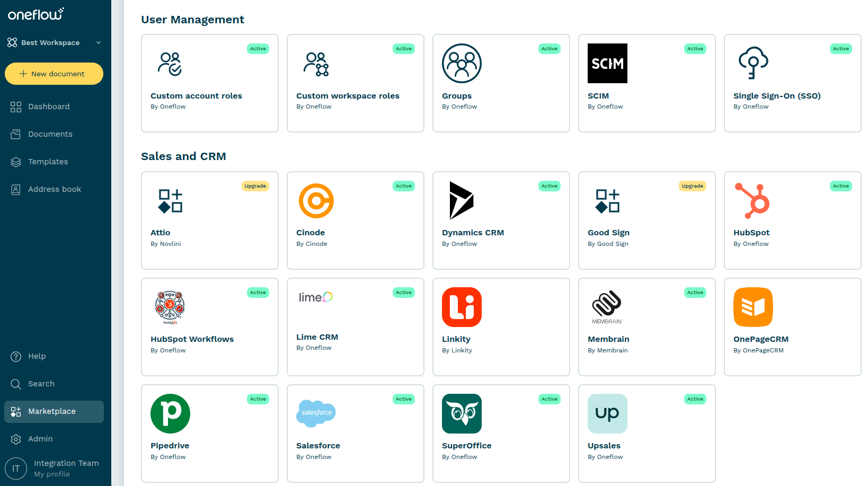This screenshot has height=486, width=868.
Task: Click the My profile link
Action: click(52, 474)
